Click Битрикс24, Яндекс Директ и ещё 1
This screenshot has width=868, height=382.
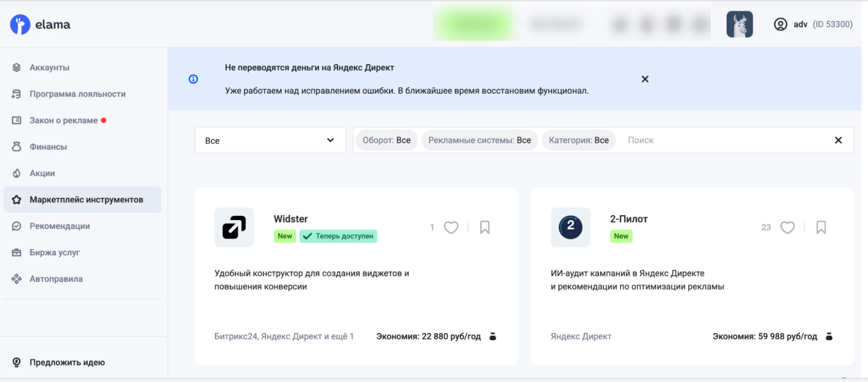click(x=284, y=336)
